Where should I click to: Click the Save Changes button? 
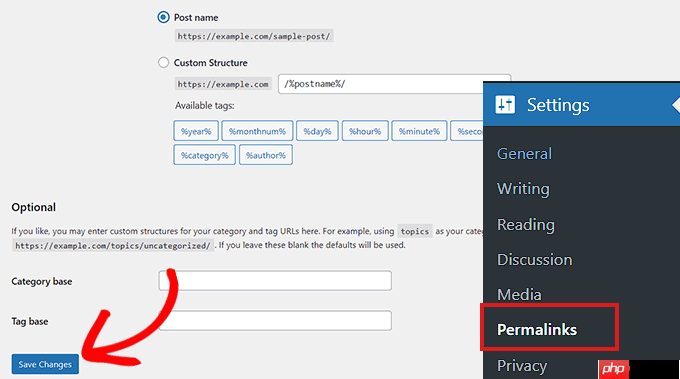(x=45, y=364)
